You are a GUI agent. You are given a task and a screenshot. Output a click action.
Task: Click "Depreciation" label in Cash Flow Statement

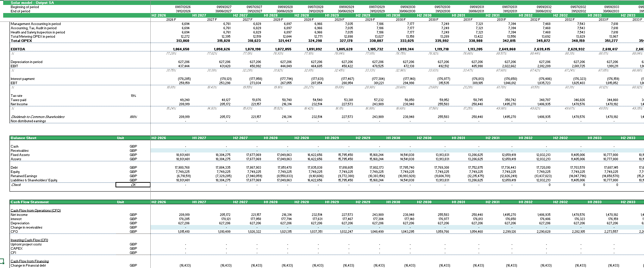pos(20,223)
